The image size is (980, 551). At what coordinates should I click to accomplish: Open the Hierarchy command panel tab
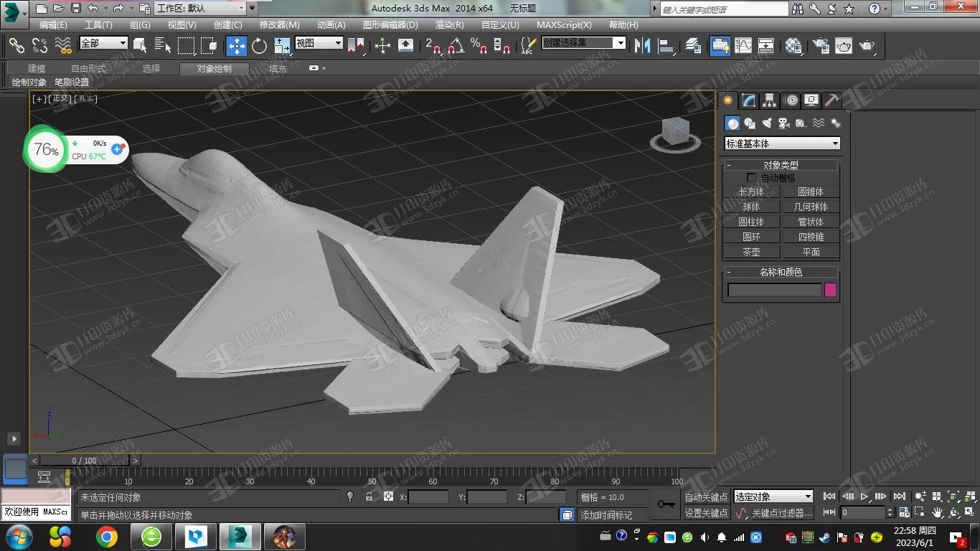(769, 100)
